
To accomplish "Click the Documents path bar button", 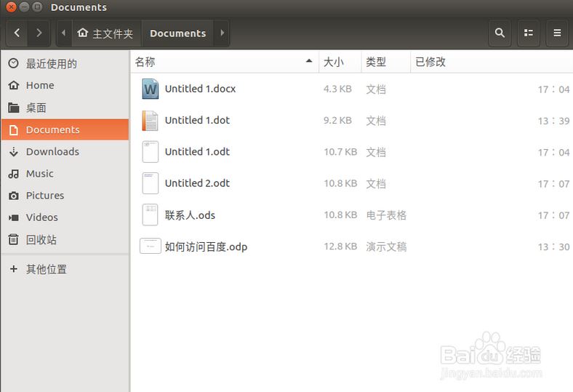I will 177,33.
